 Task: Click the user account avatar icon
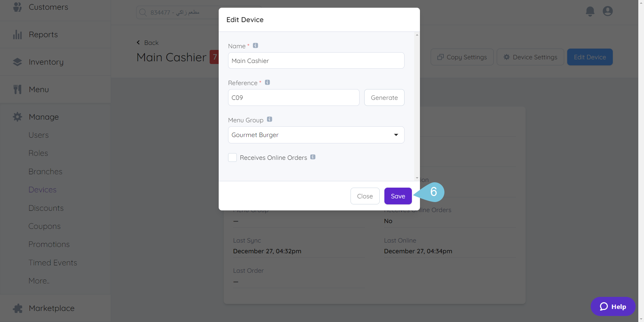tap(608, 11)
